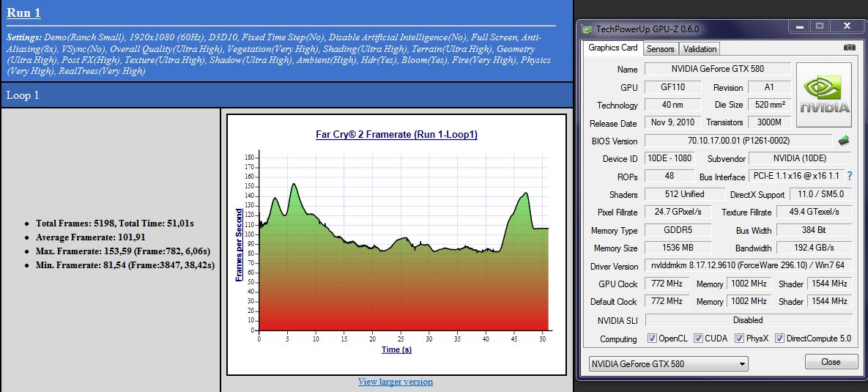The image size is (868, 392).
Task: Click the Default Clock row Memory 1002 MHz field
Action: click(749, 301)
